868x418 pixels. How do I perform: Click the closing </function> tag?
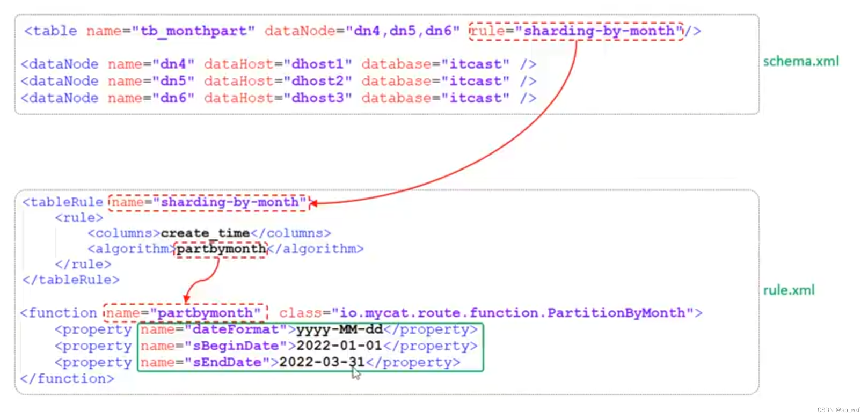(x=67, y=379)
